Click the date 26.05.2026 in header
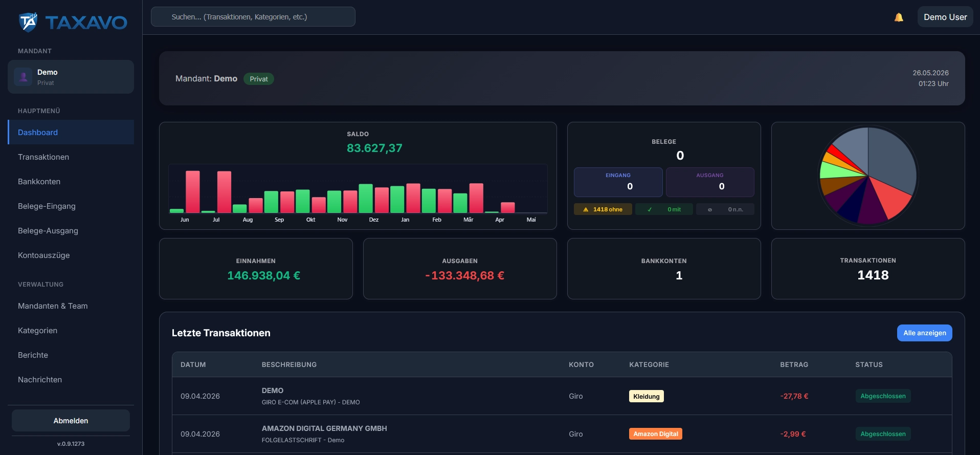 (930, 73)
